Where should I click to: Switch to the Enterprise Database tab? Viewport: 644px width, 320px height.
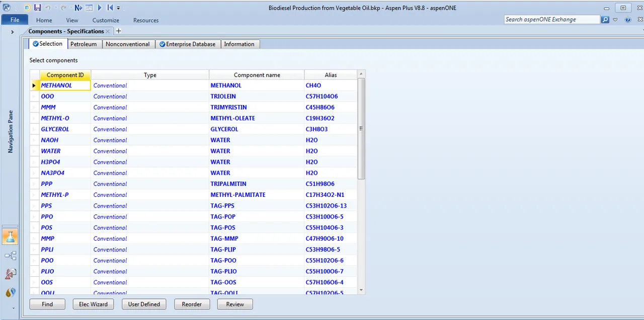(x=187, y=44)
